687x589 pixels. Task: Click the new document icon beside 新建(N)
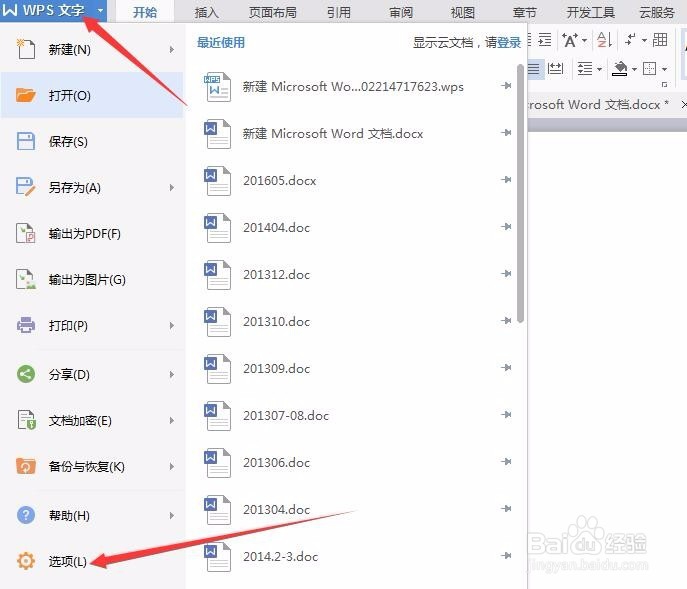pos(25,49)
